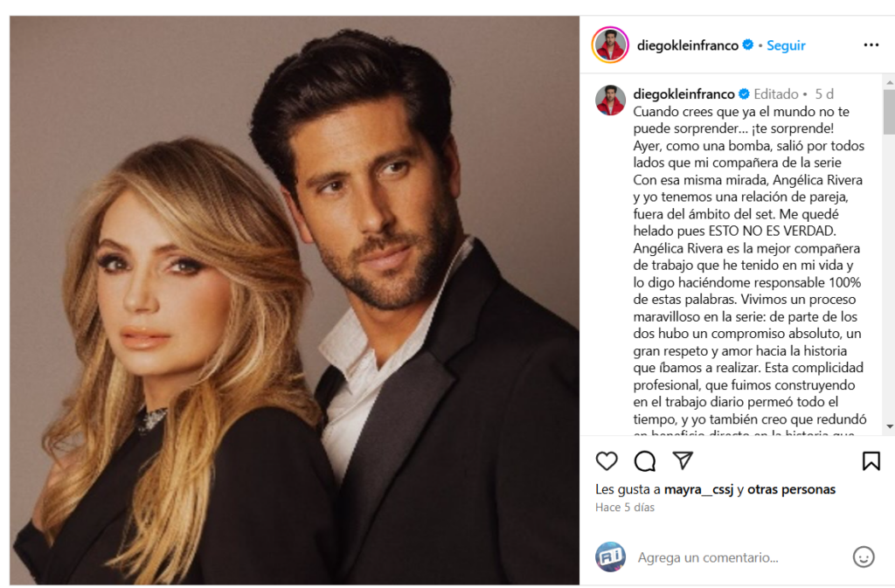Screen dimensions: 895x588
Task: Open comments via speech bubble icon
Action: tap(644, 460)
